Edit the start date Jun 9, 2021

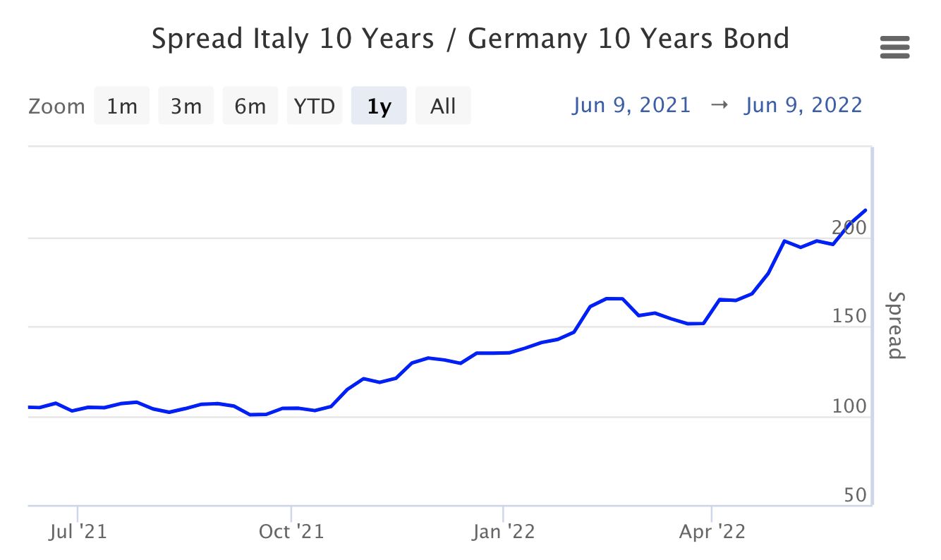tap(631, 105)
